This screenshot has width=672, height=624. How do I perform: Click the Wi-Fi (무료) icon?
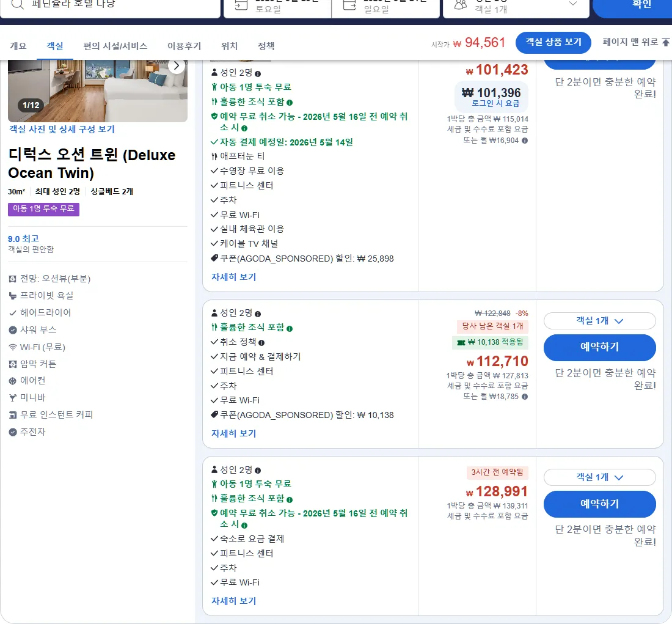(12, 347)
